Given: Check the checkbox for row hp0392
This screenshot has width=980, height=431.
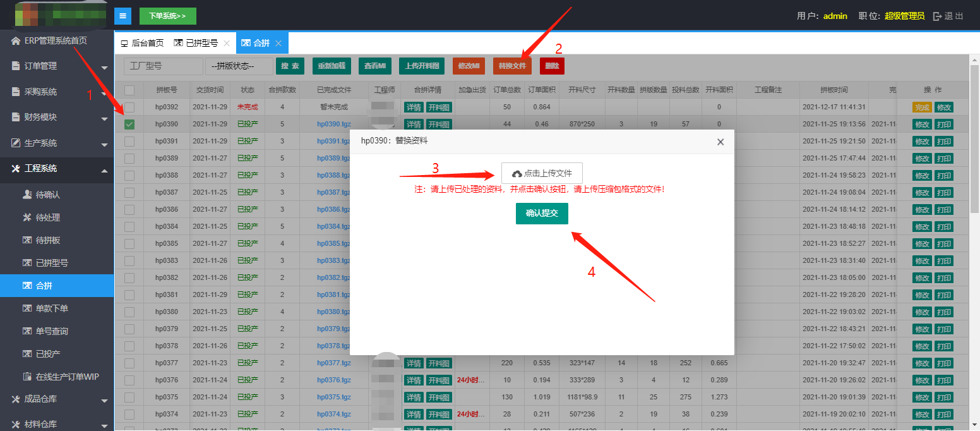Looking at the screenshot, I should point(129,107).
